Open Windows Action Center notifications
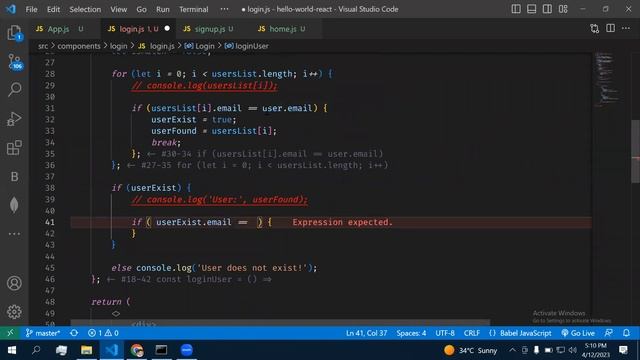 point(623,350)
